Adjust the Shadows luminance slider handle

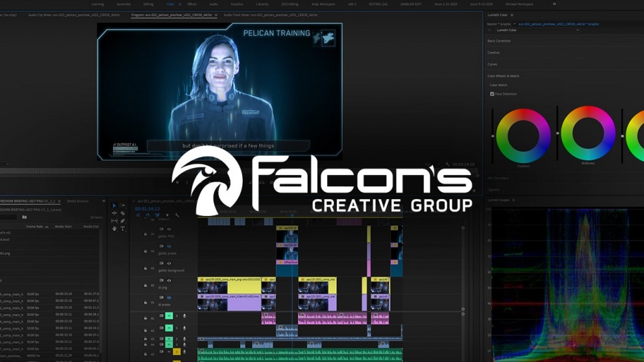point(493,136)
